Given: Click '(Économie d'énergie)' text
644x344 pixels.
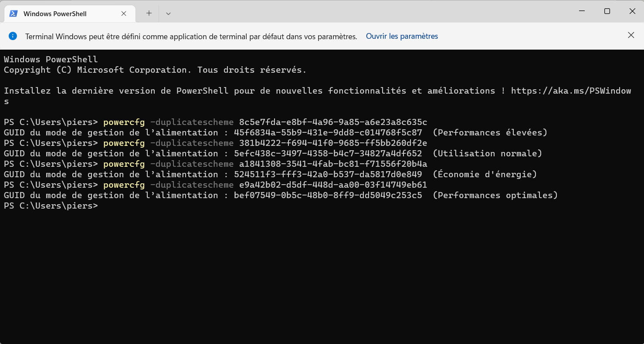Looking at the screenshot, I should (x=485, y=174).
